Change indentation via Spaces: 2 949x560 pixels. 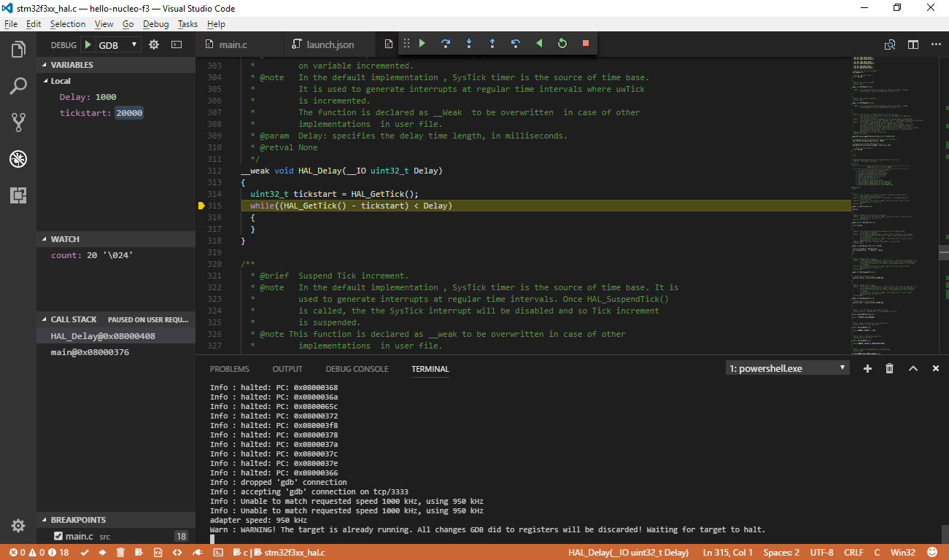click(781, 553)
